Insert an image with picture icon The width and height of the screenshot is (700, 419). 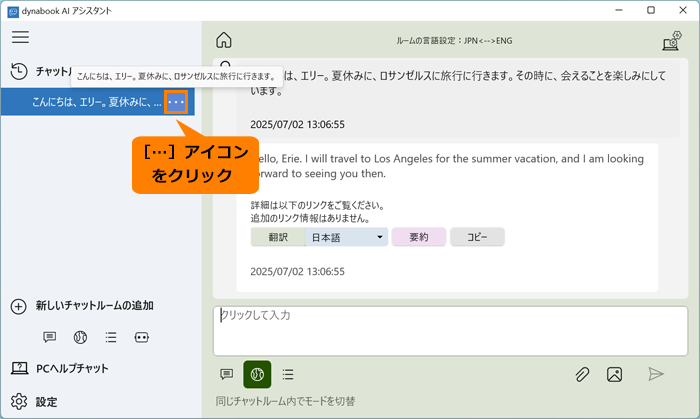[614, 374]
